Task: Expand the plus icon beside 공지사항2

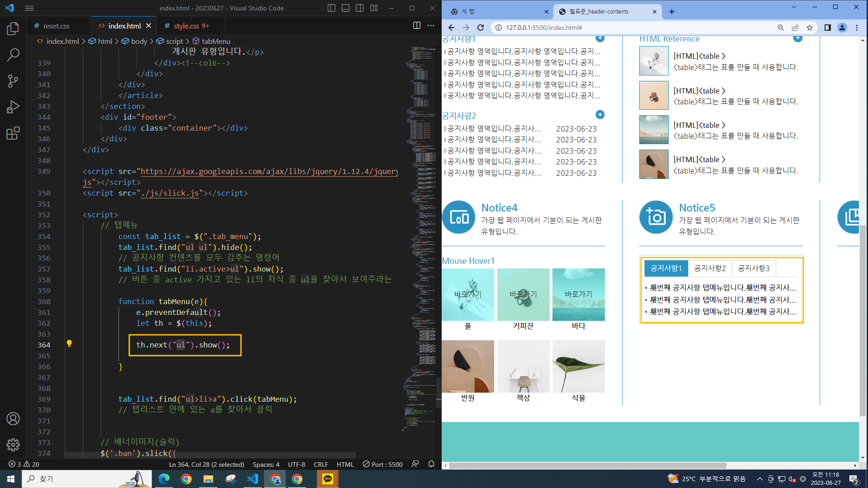Action: tap(600, 115)
